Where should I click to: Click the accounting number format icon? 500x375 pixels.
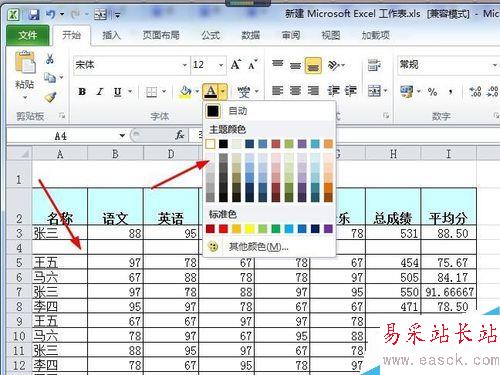(406, 91)
